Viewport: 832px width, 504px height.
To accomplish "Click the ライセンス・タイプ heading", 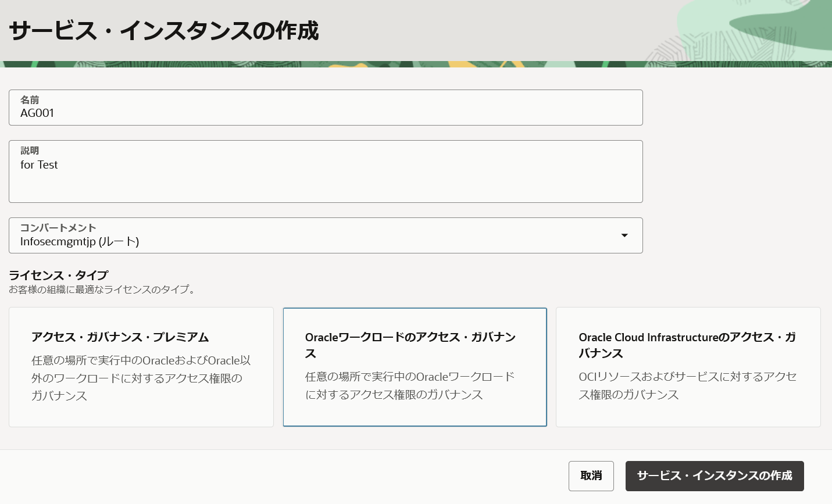I will click(59, 275).
